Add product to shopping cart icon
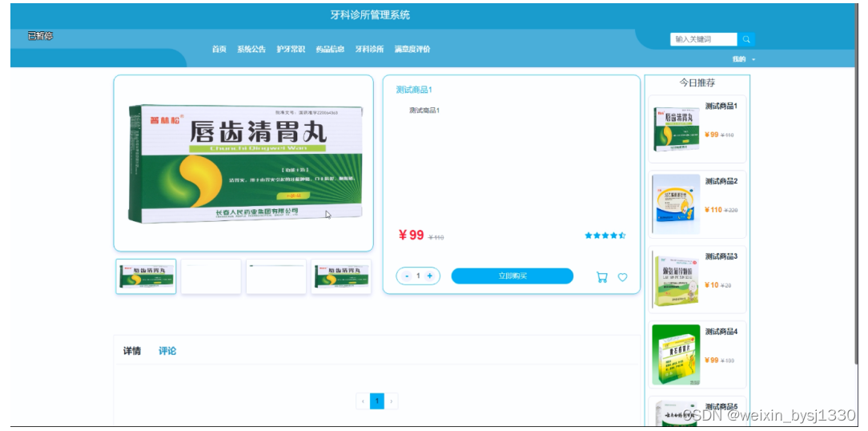 [601, 277]
